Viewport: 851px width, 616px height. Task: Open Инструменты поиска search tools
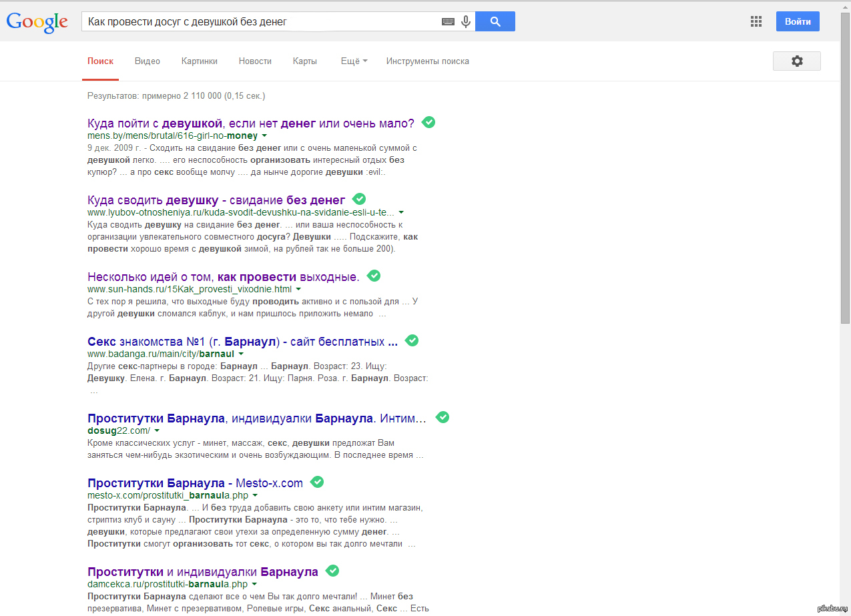coord(427,61)
